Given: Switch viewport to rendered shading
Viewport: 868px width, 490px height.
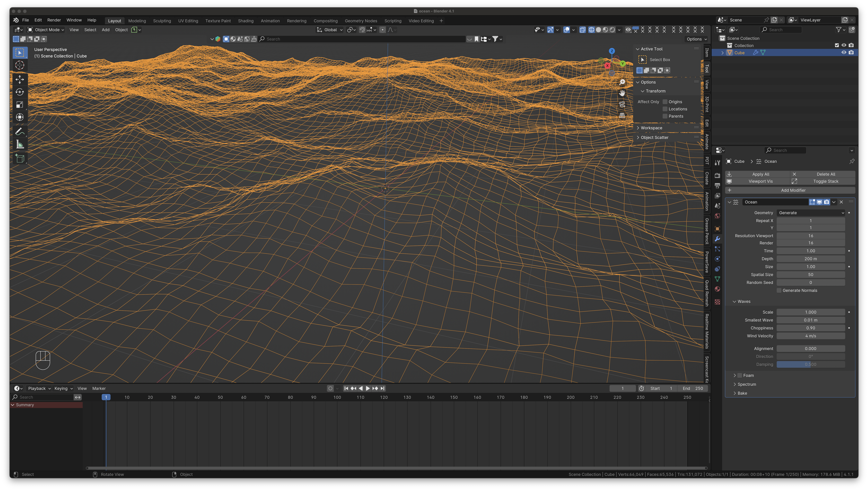Looking at the screenshot, I should click(x=612, y=30).
